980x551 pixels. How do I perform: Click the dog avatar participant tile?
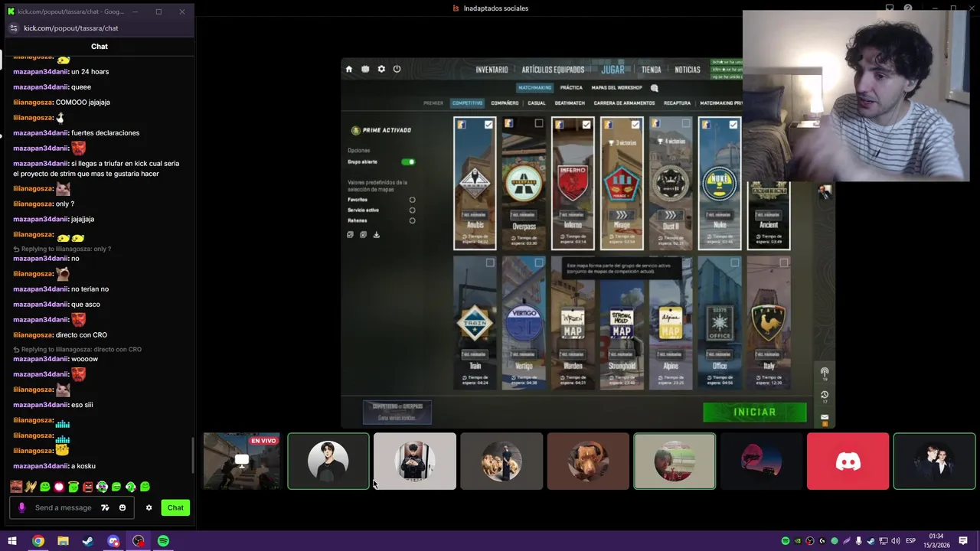pos(588,461)
